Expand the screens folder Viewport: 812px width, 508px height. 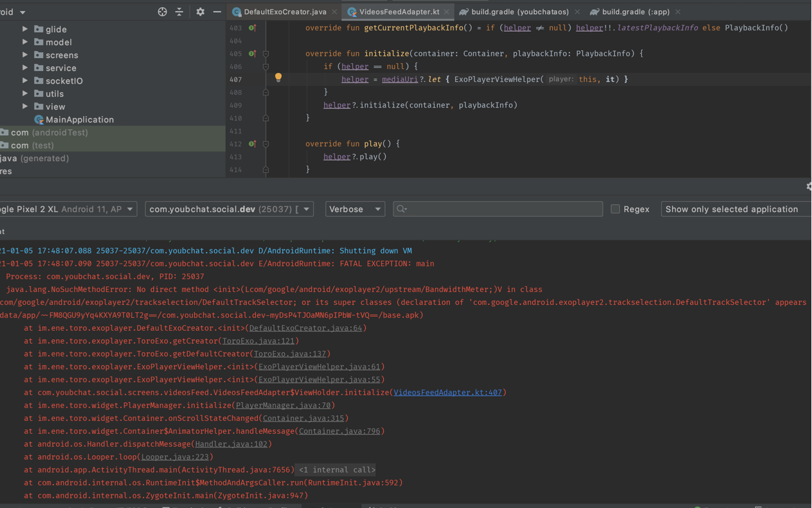(x=25, y=55)
